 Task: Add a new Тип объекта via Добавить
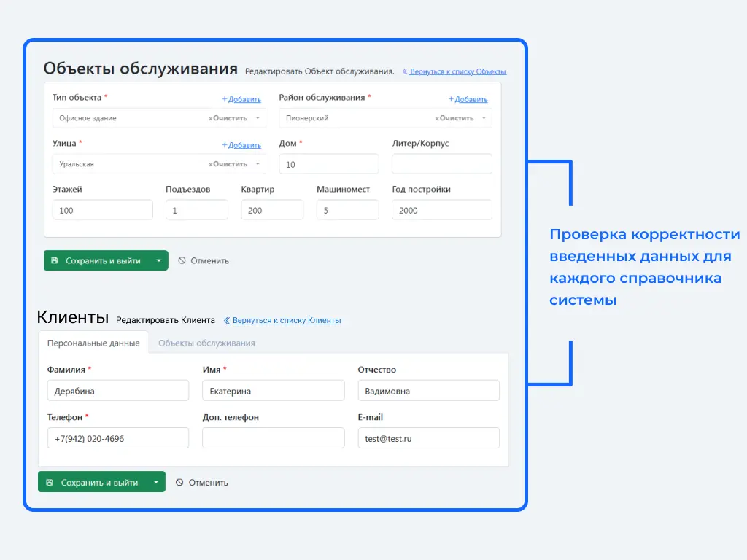241,99
